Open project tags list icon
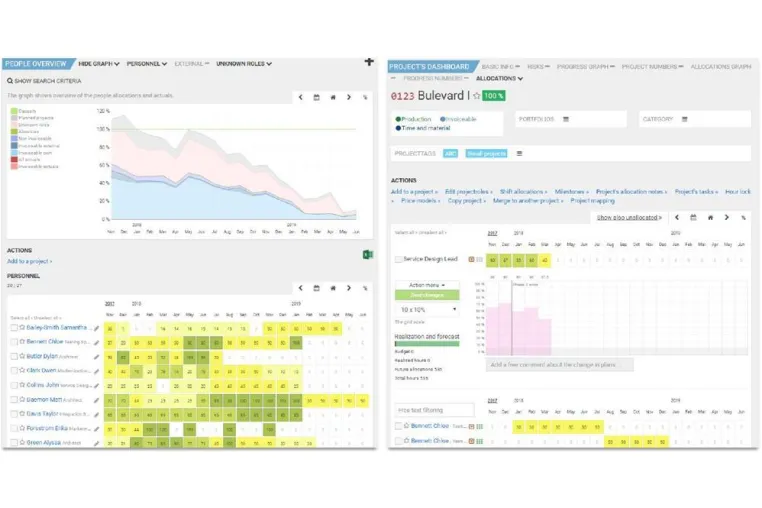Image resolution: width=762 pixels, height=508 pixels. click(519, 154)
